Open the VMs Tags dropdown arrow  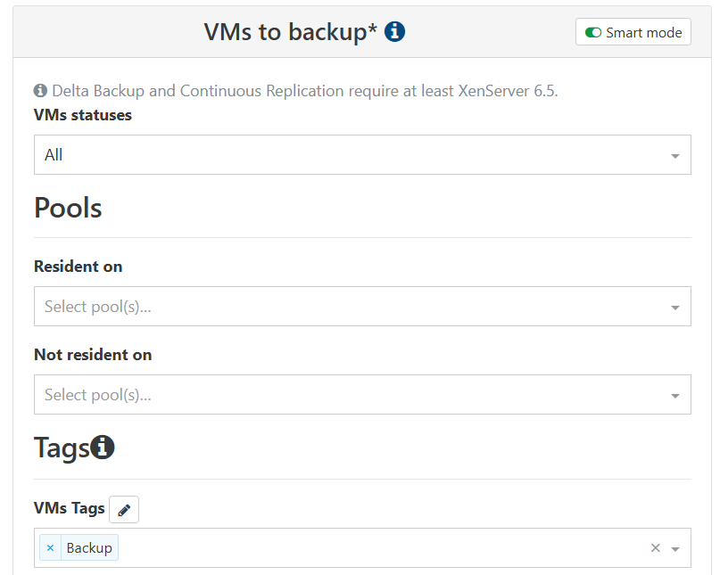coord(675,549)
